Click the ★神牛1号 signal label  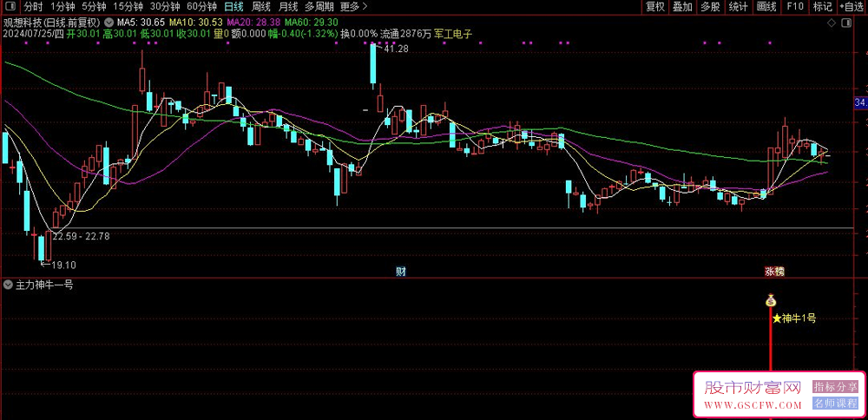(x=794, y=318)
